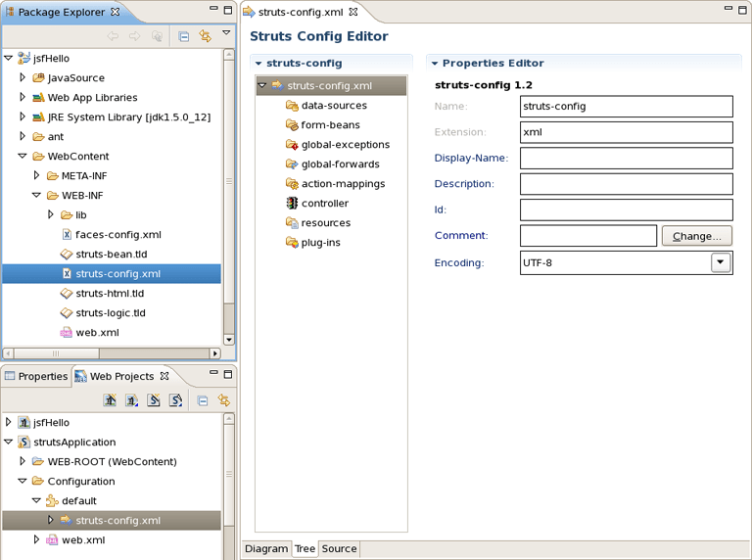This screenshot has width=752, height=560.
Task: Click Back navigation arrow in Package Explorer
Action: [x=113, y=36]
